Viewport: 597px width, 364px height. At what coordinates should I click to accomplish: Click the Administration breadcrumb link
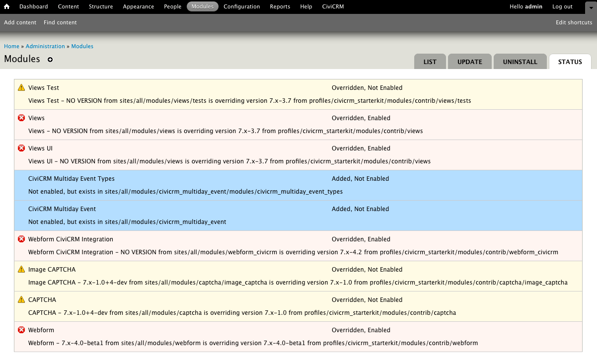click(45, 46)
